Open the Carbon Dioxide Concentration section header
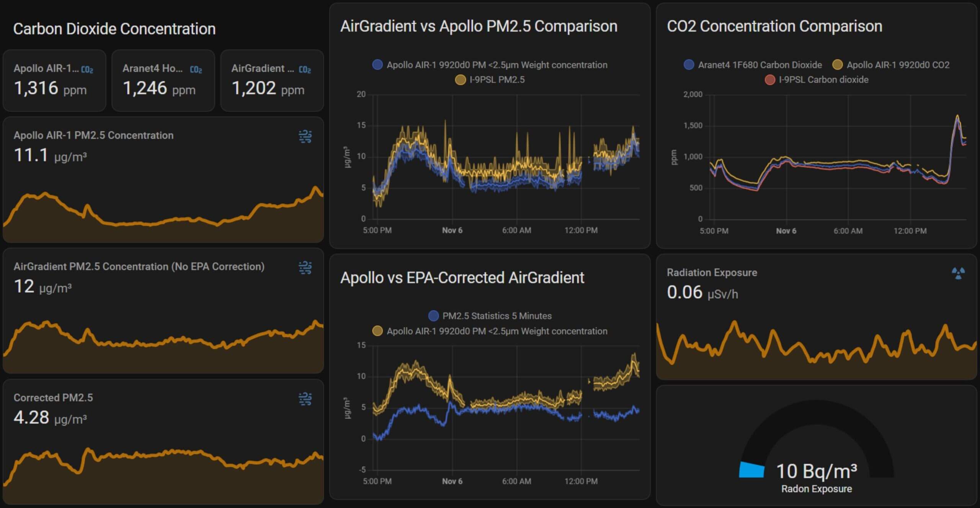This screenshot has height=508, width=980. (x=114, y=28)
